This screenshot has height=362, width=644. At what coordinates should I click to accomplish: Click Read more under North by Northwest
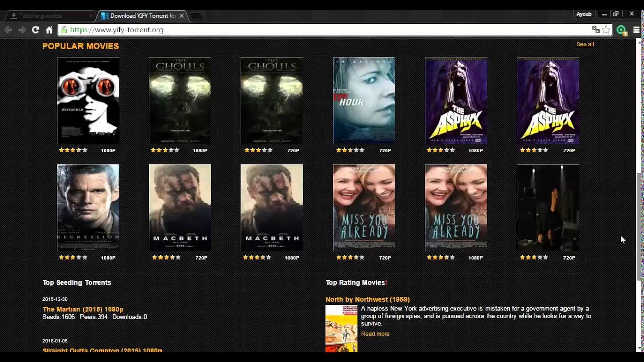coord(375,334)
